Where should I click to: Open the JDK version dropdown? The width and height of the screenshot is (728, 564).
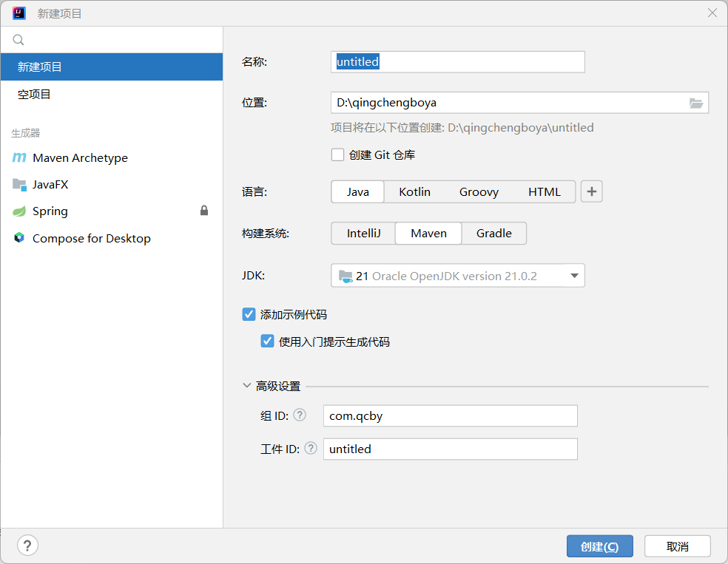click(x=574, y=276)
